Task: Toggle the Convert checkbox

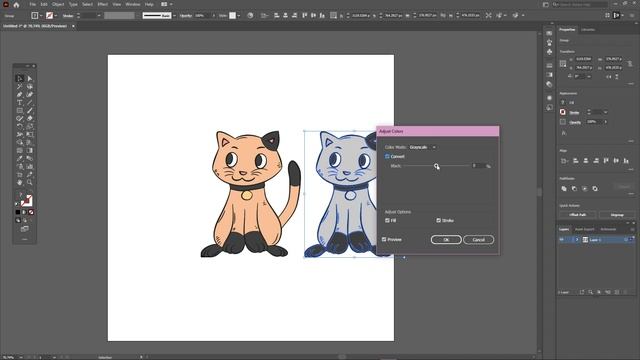Action: click(x=387, y=156)
